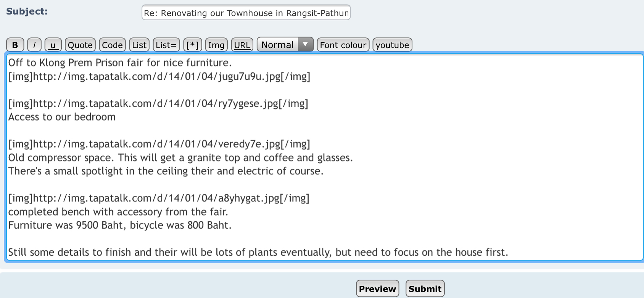Insert an ordered List= tag

coord(166,45)
